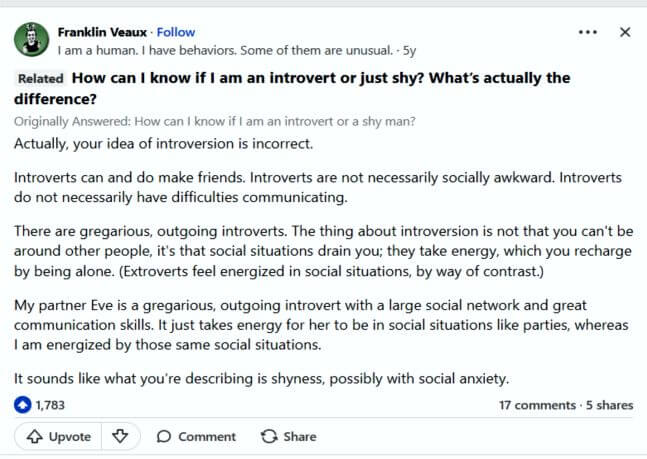647x459 pixels.
Task: Click the upvote arrow icon
Action: point(34,437)
